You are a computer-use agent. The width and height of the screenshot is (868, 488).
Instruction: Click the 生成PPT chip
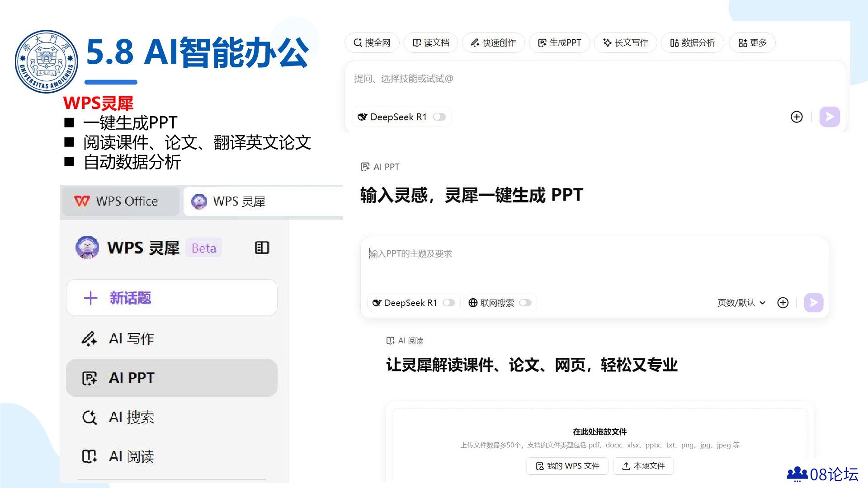click(559, 42)
